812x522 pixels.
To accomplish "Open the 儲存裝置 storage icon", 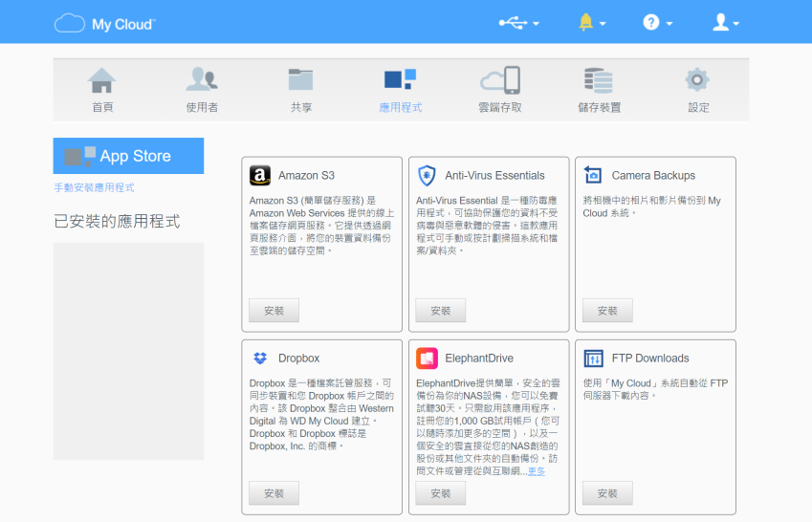I will pyautogui.click(x=599, y=80).
